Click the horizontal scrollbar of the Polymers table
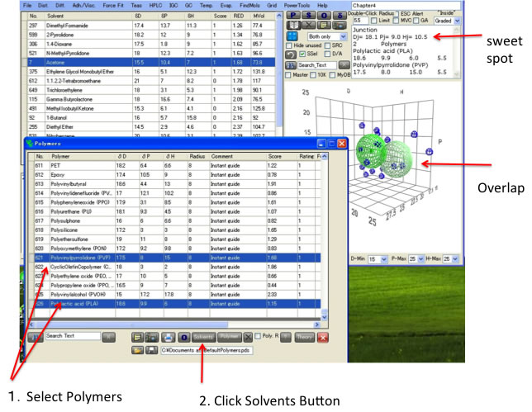Screen dimensions: 532x412 pos(175,324)
